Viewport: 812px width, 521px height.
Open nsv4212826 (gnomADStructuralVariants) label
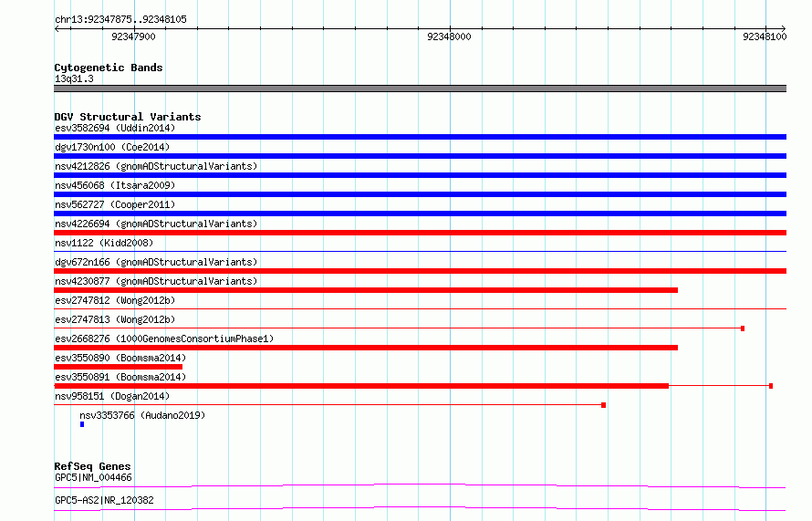[x=156, y=166]
